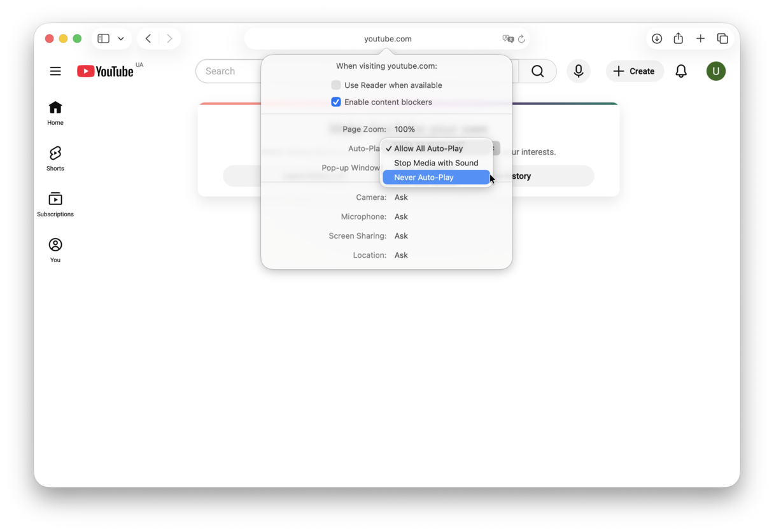Screen dimensions: 774x532
Task: Change the Page Zoom 100% value
Action: 405,129
